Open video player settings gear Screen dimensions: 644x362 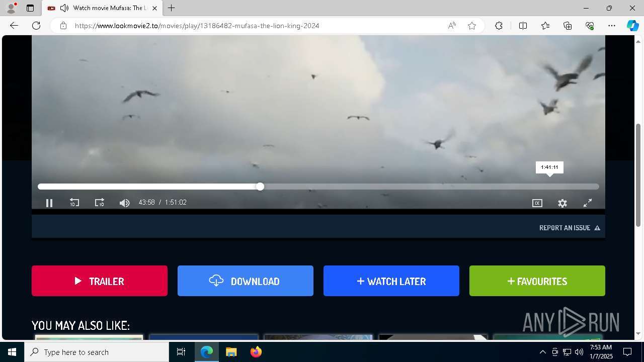[562, 203]
